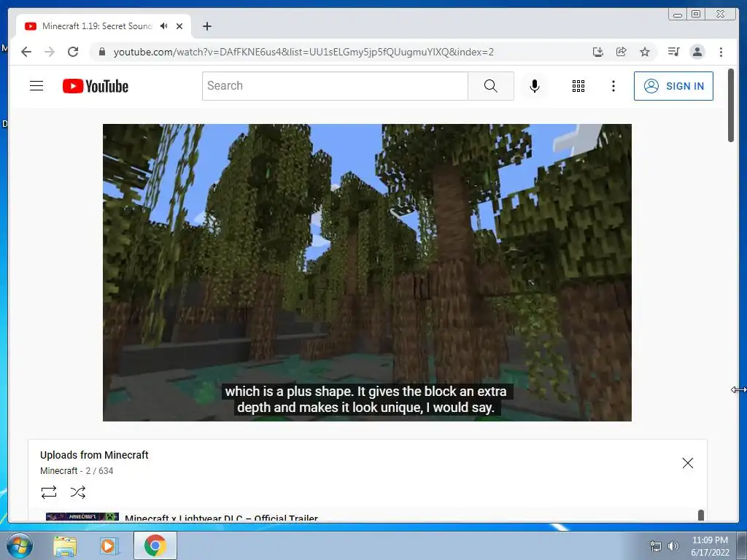Open the taskbar clock showing 11:09 PM
Image resolution: width=747 pixels, height=560 pixels.
pyautogui.click(x=710, y=545)
